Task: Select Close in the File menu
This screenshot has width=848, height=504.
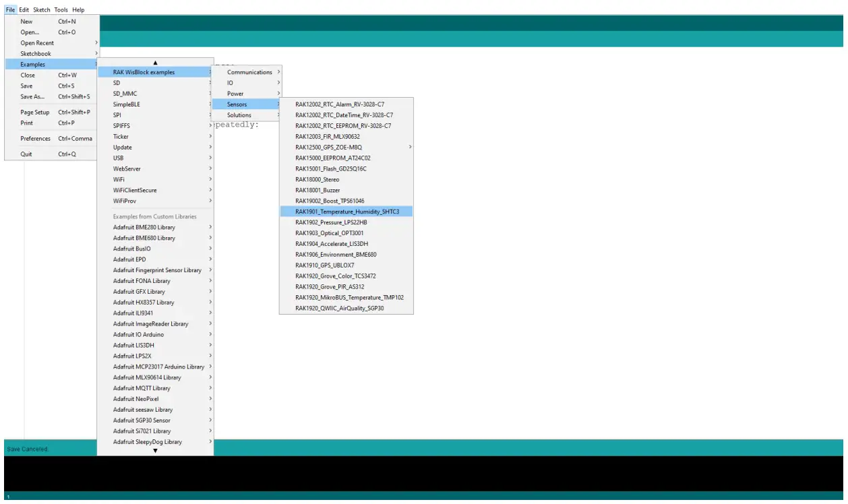Action: pos(52,75)
